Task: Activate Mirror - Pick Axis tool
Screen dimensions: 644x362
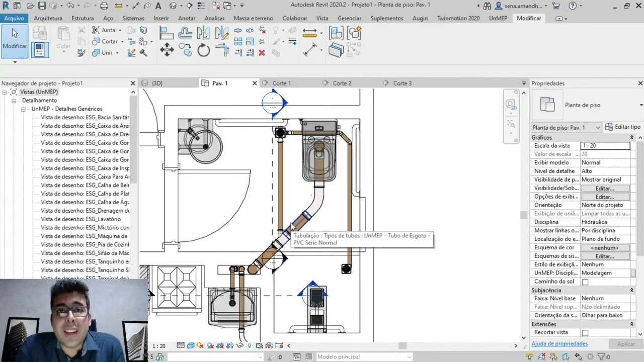Action: [203, 33]
